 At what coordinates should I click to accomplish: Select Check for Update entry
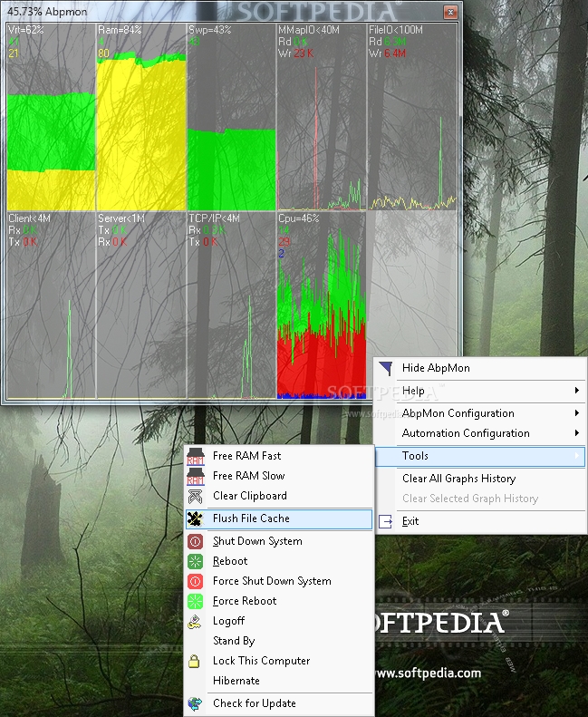coord(279,703)
